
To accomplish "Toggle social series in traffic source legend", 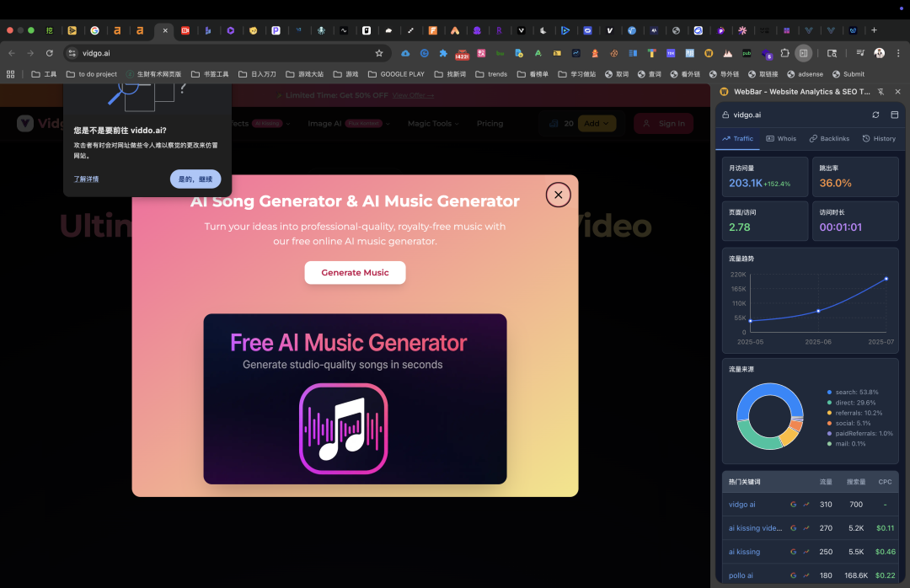I will [848, 423].
